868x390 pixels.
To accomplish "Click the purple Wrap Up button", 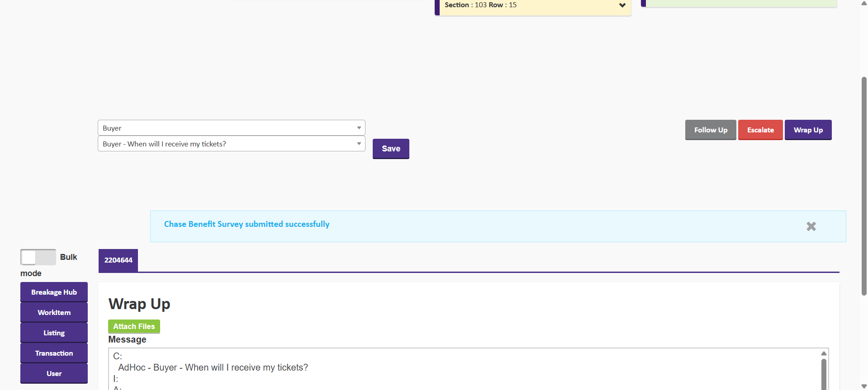I will 808,130.
